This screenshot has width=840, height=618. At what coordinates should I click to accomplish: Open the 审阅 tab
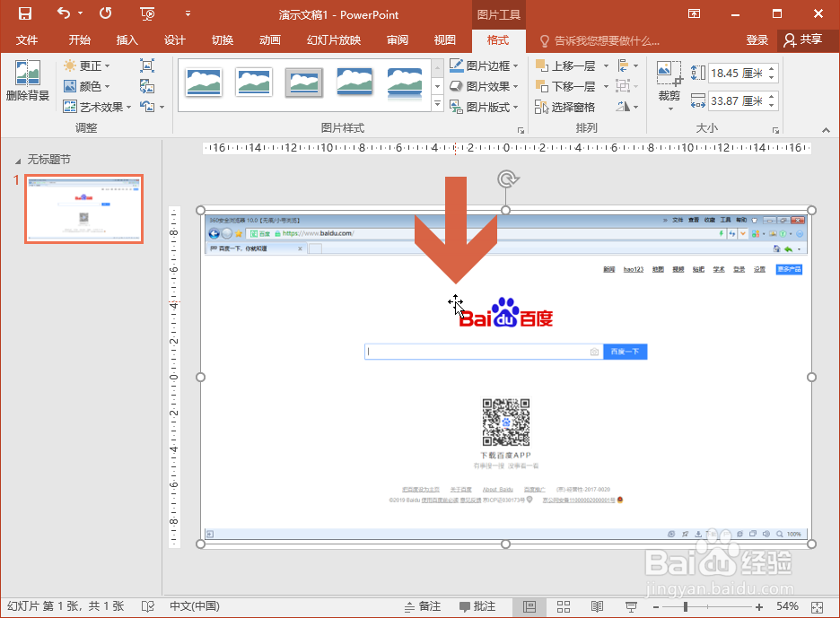pyautogui.click(x=398, y=40)
